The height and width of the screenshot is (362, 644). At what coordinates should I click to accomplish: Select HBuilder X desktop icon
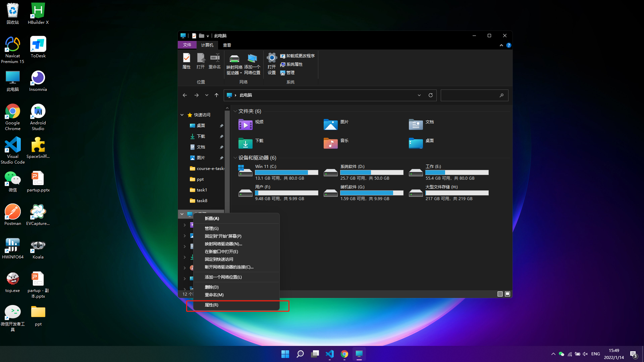38,14
